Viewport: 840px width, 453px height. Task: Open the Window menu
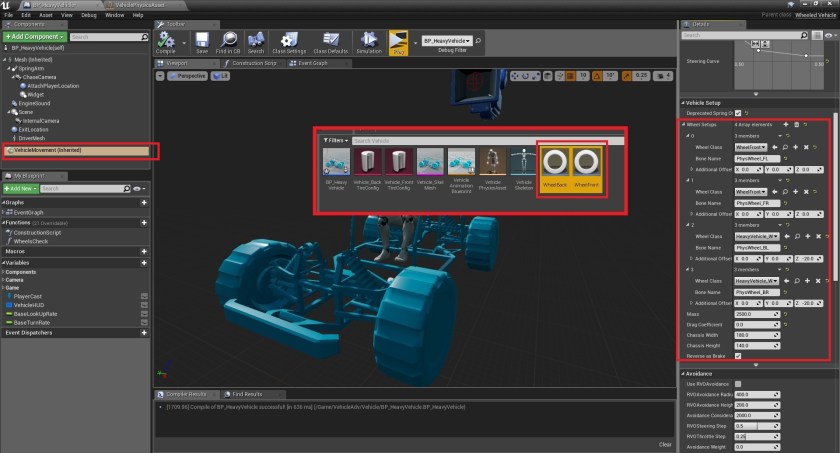click(x=115, y=16)
